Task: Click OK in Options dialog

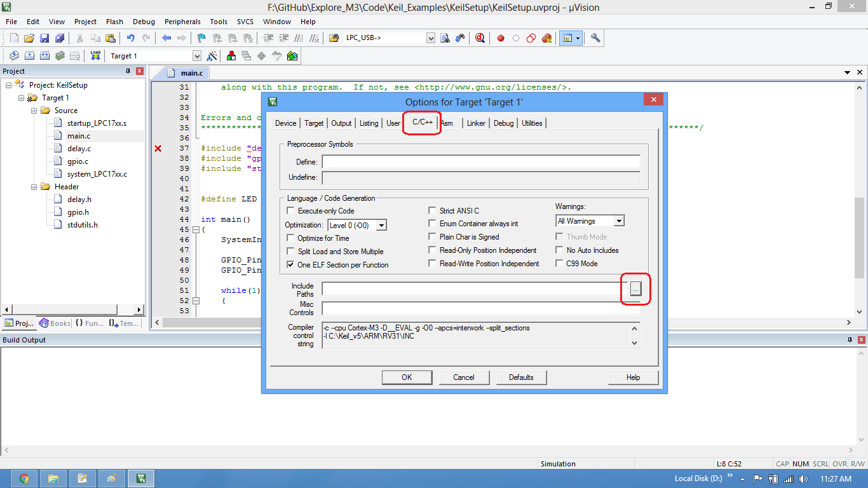Action: tap(407, 377)
